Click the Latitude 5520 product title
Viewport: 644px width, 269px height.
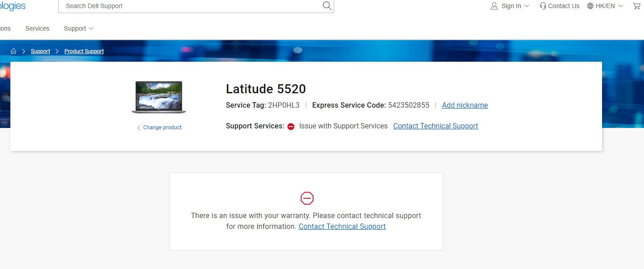pyautogui.click(x=266, y=89)
